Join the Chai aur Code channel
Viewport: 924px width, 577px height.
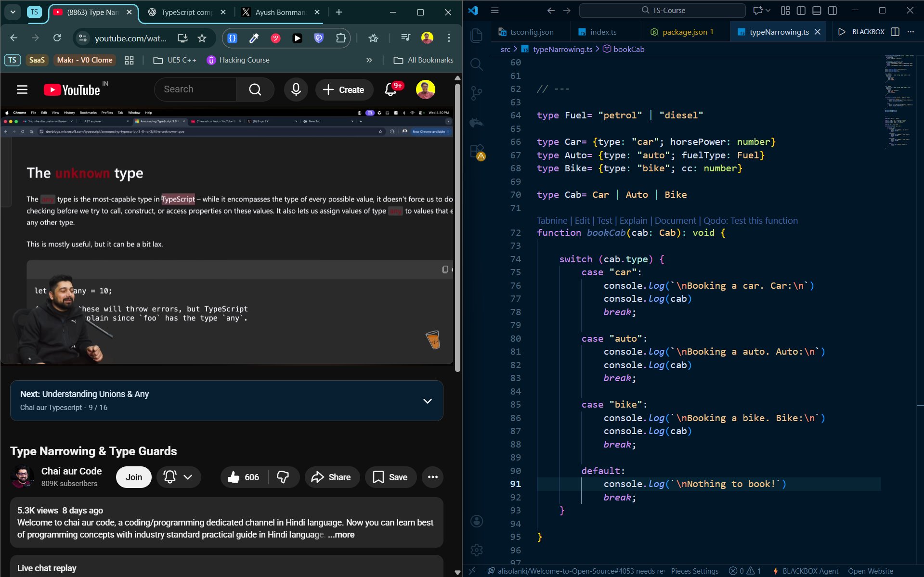coord(133,477)
